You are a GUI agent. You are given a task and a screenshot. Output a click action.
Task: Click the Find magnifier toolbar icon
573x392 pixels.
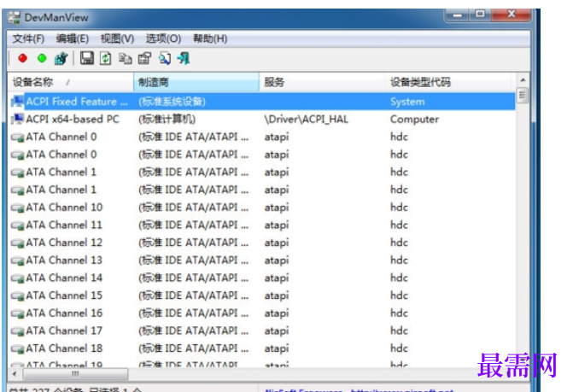tap(165, 58)
